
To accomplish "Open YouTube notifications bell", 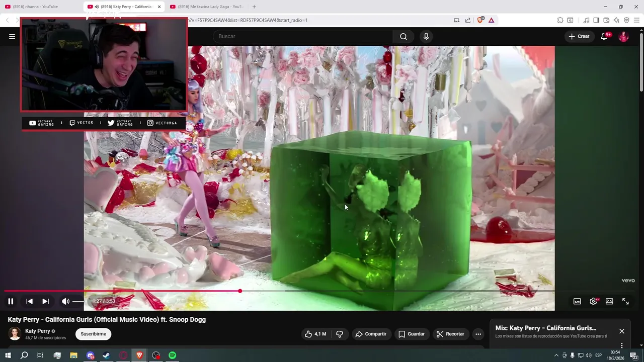I will 605,36.
